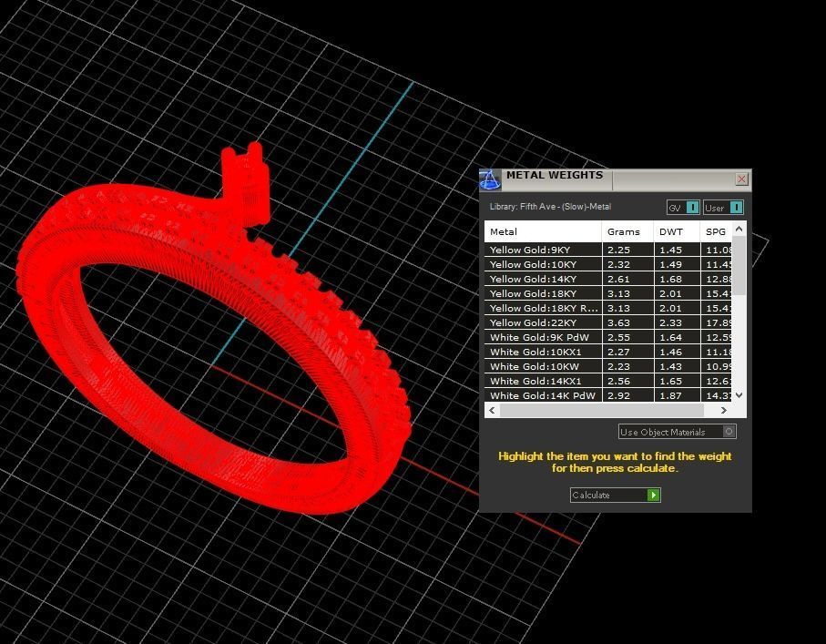Sort table by Grams column header
This screenshot has width=826, height=644.
point(627,231)
